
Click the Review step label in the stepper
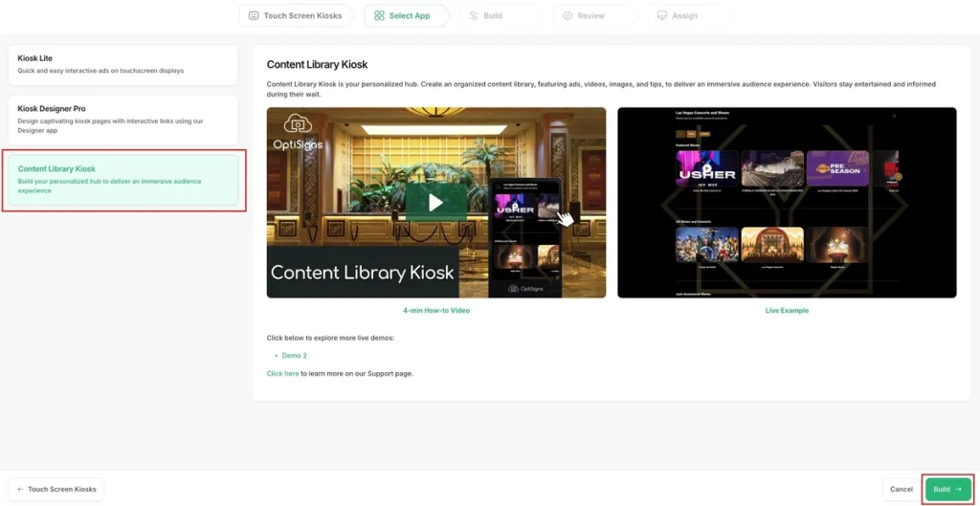click(x=590, y=15)
